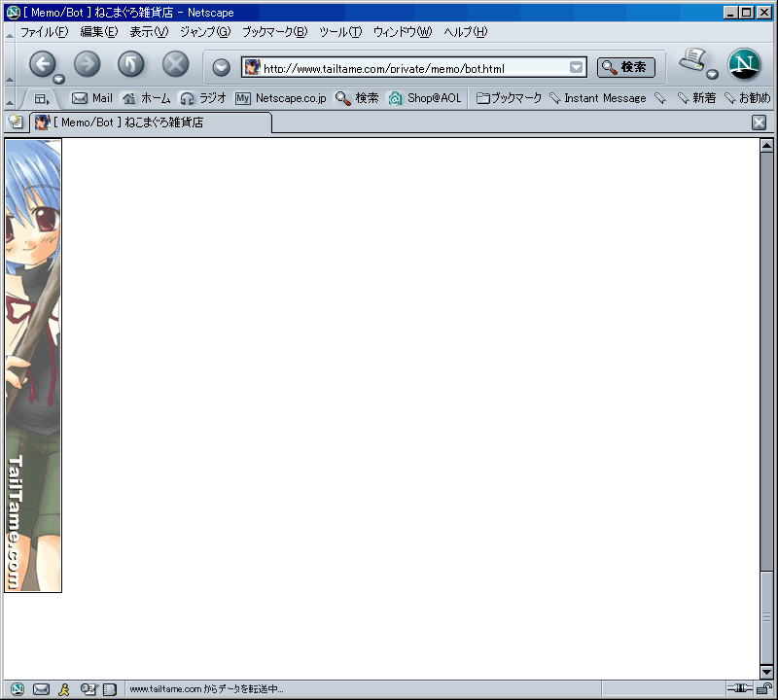Image resolution: width=778 pixels, height=700 pixels.
Task: Reload the page with the Reload button
Action: click(x=131, y=64)
